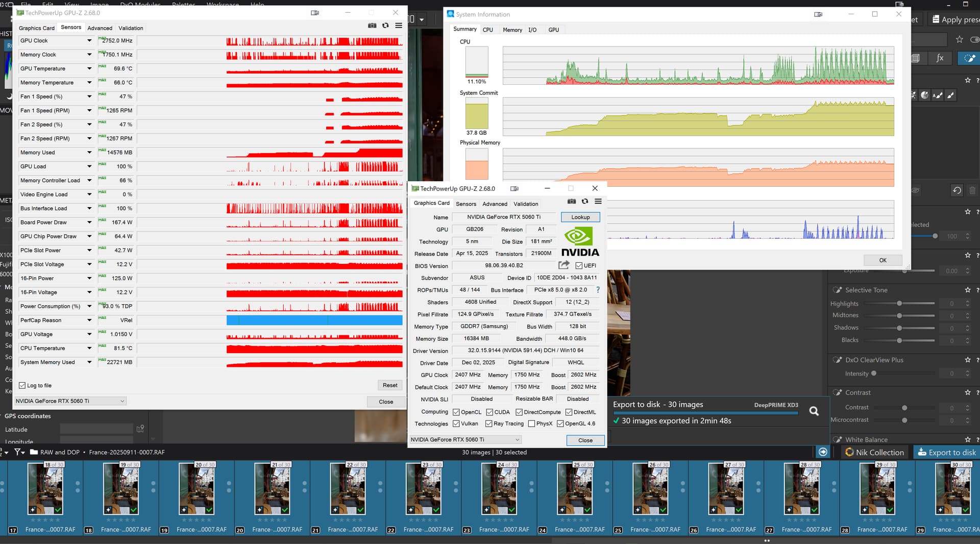Click the fx effects icon in toolbar

coord(940,58)
